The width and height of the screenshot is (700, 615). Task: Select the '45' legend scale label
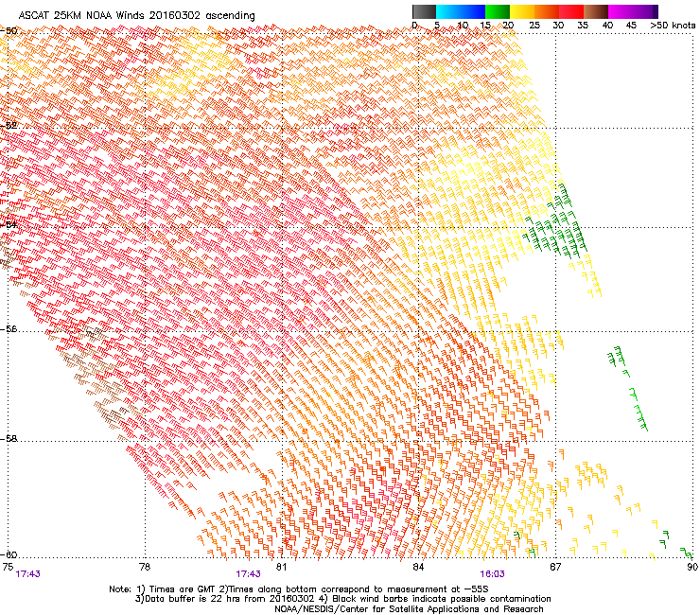[631, 26]
